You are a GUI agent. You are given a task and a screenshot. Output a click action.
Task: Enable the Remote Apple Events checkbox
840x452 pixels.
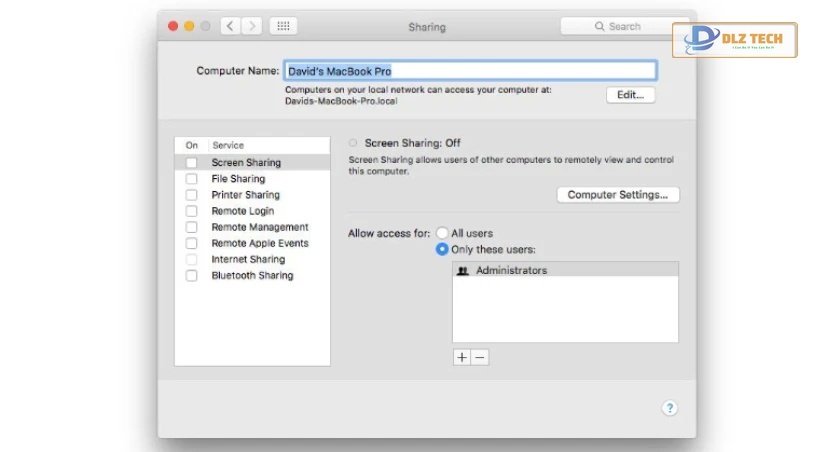191,243
